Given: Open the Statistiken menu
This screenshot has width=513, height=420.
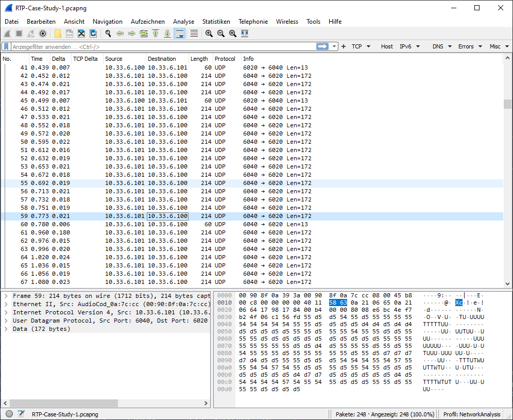Looking at the screenshot, I should tap(216, 22).
